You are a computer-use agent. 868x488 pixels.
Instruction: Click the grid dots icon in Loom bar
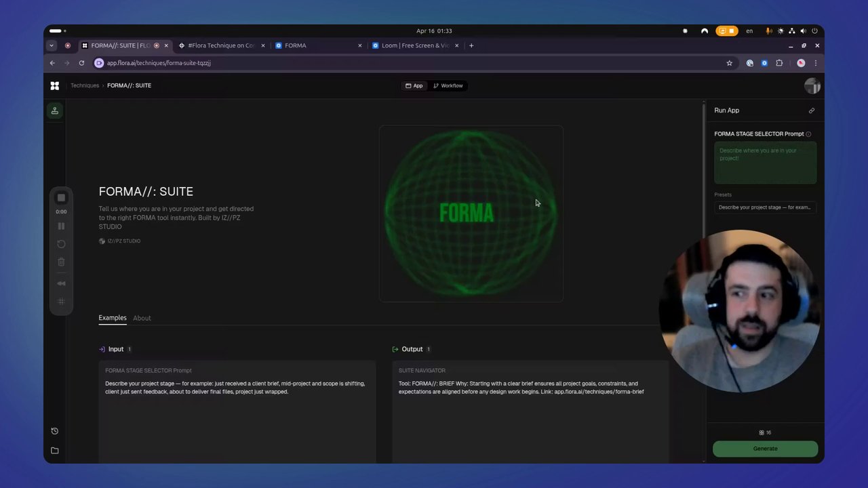[x=61, y=302]
